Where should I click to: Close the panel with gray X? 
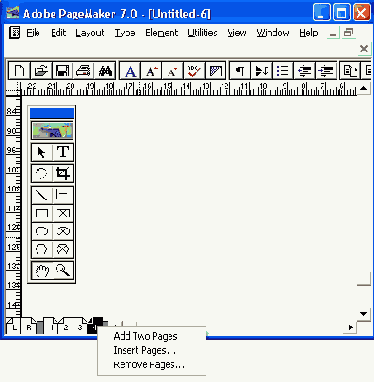364,49
